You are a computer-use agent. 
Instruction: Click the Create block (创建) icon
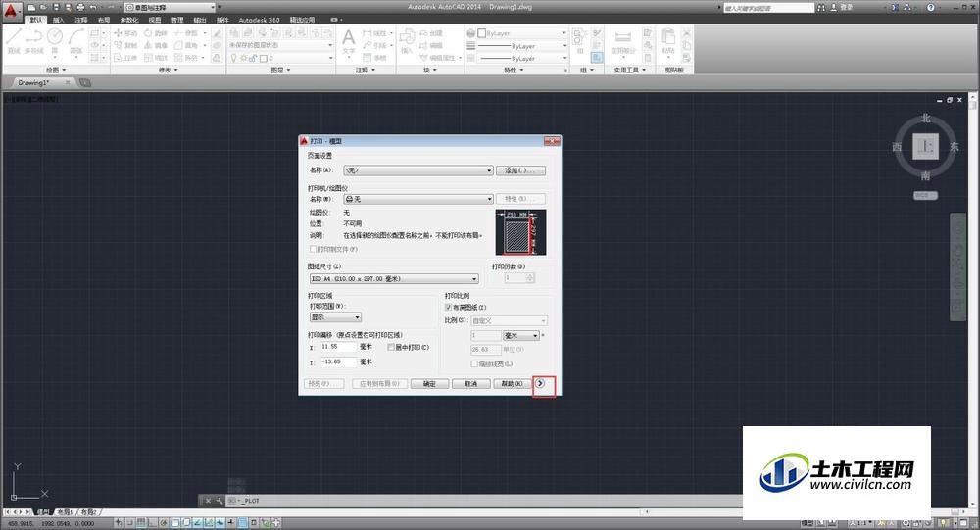(x=431, y=32)
